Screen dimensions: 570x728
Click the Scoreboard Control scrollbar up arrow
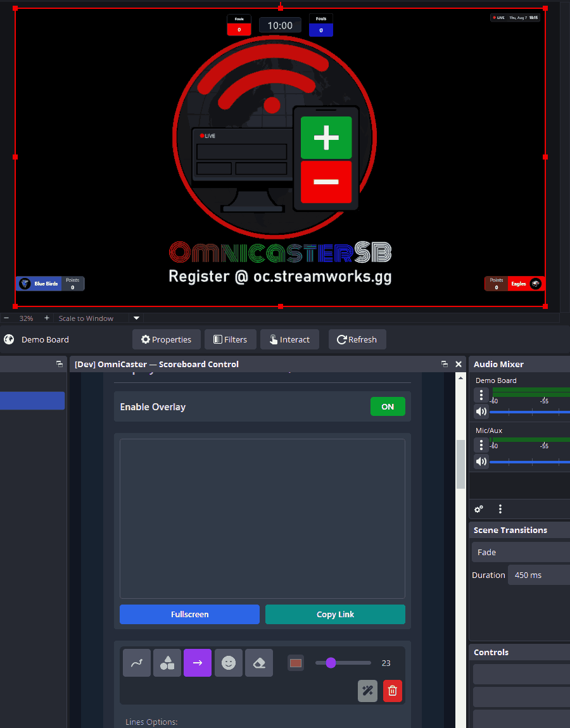click(460, 378)
